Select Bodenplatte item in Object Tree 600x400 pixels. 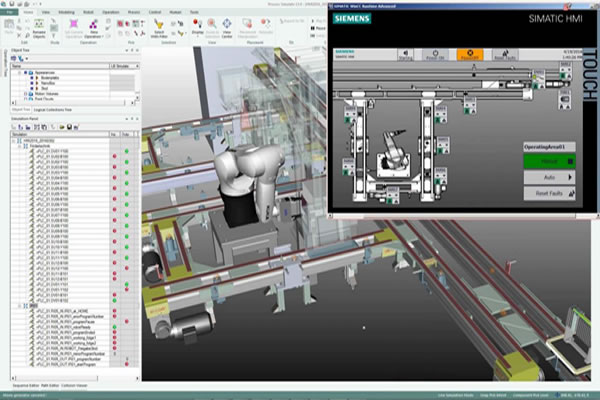(50, 78)
